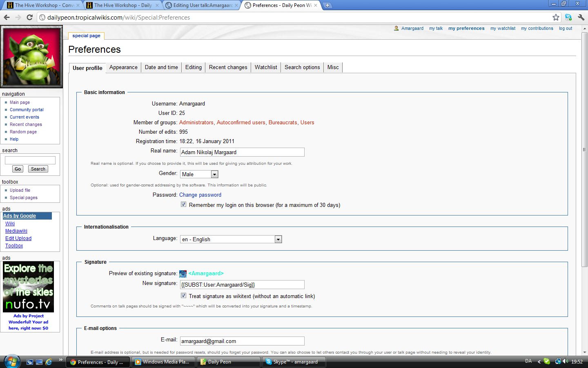Click Administrators group link

click(x=196, y=123)
